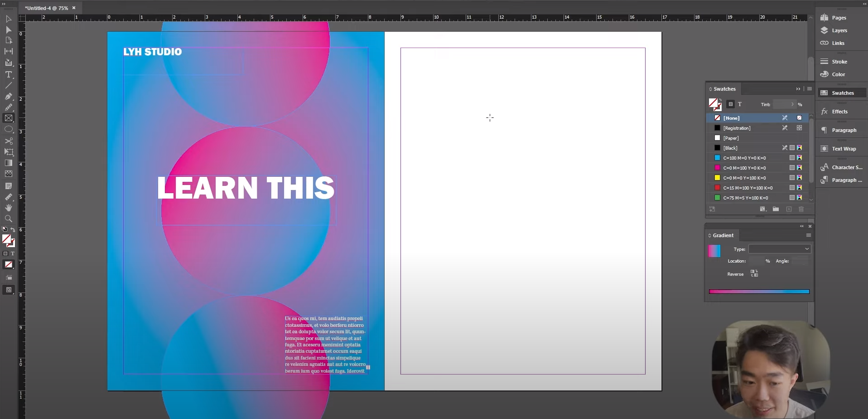The image size is (868, 419).
Task: Click the Gradient Angle input field
Action: (800, 261)
